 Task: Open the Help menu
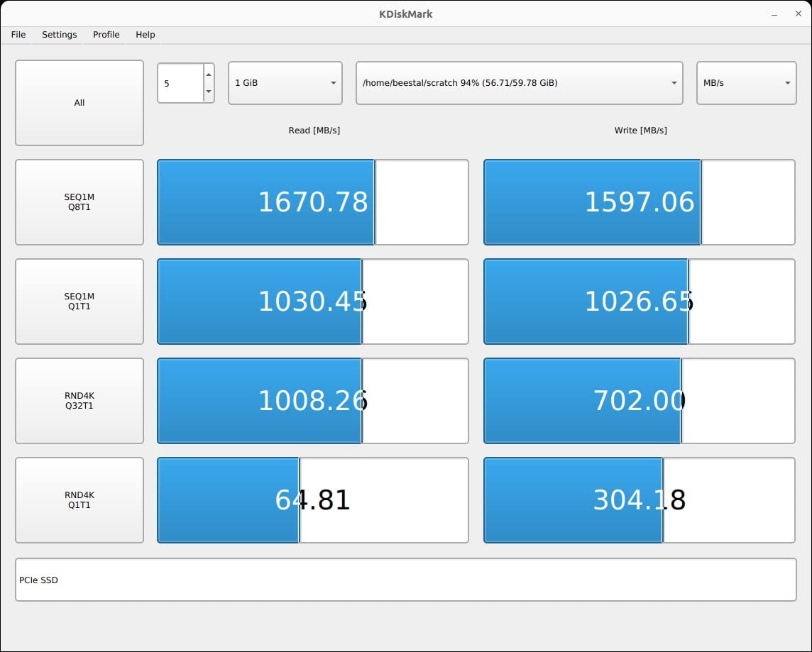(146, 35)
